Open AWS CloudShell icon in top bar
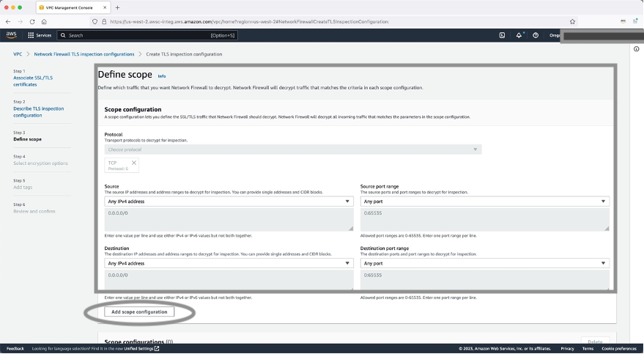 click(502, 35)
